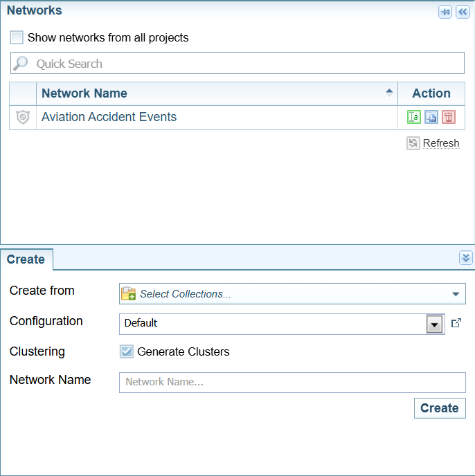This screenshot has height=476, width=475.
Task: Click the Refresh link text
Action: coord(441,143)
